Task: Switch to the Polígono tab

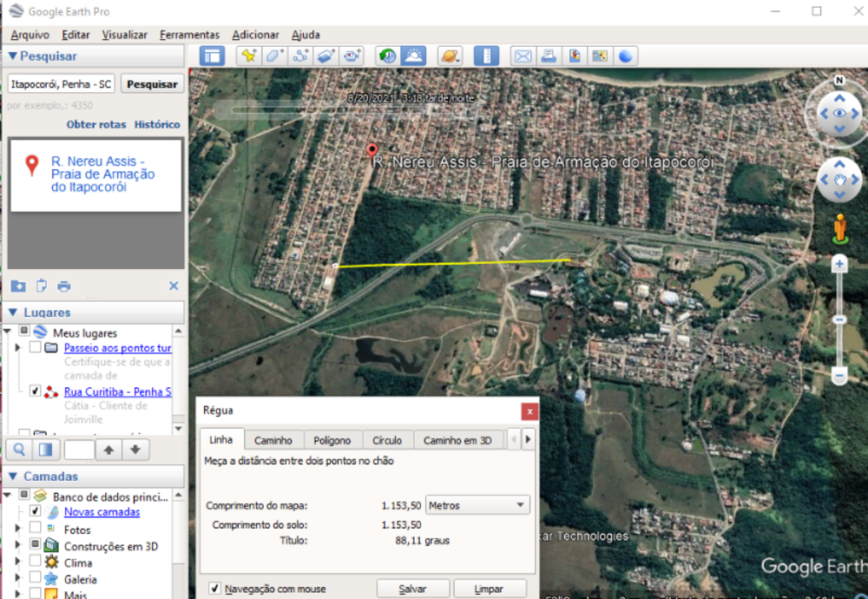Action: coord(332,440)
